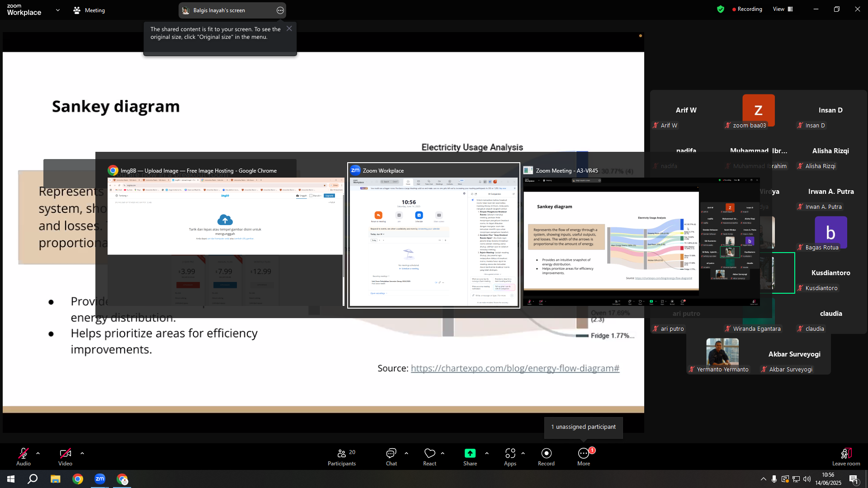Viewport: 868px width, 488px height.
Task: Start camera using the Video button
Action: [x=65, y=456]
